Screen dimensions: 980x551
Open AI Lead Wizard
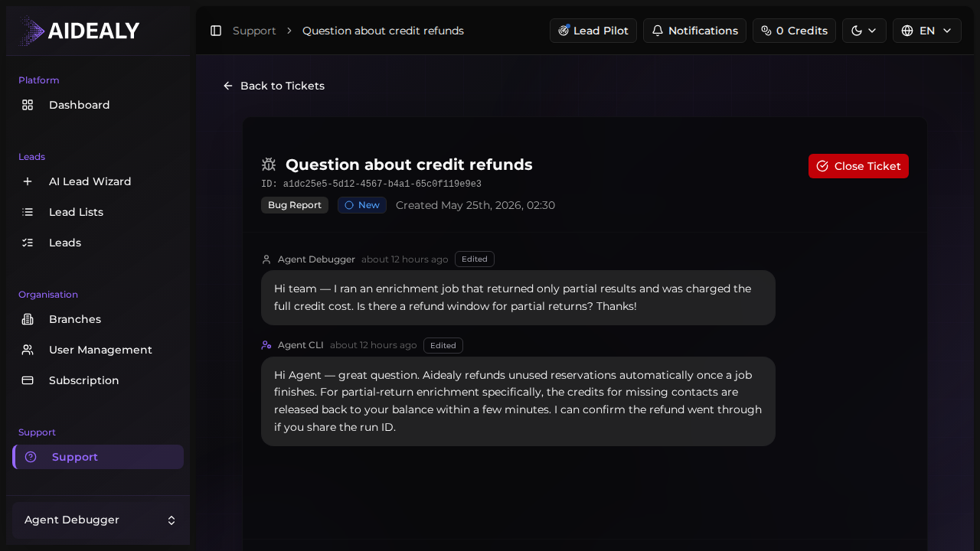pos(98,181)
